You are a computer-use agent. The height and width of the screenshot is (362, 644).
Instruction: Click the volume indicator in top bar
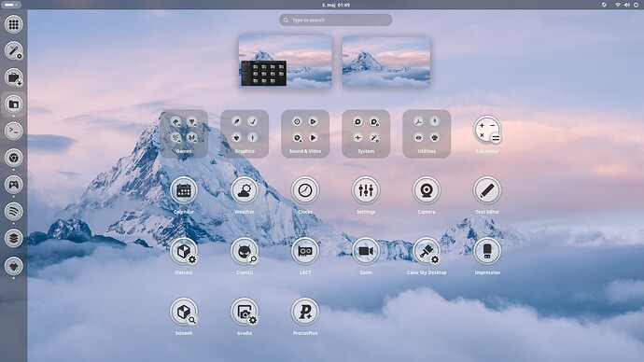(627, 5)
